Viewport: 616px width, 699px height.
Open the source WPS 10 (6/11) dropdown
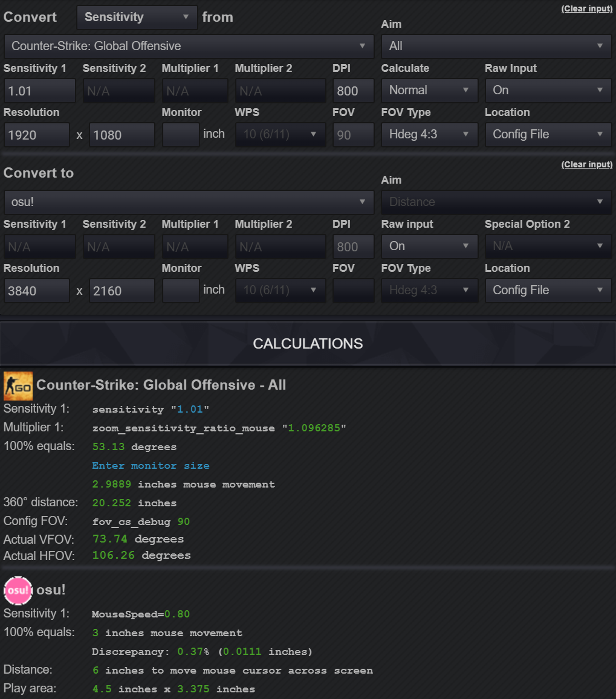[x=280, y=135]
